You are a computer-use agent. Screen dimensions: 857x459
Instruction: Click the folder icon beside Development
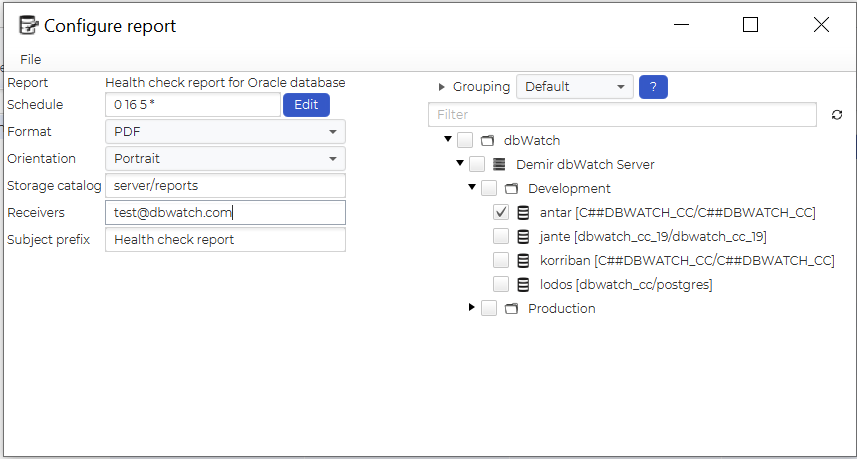(x=511, y=189)
